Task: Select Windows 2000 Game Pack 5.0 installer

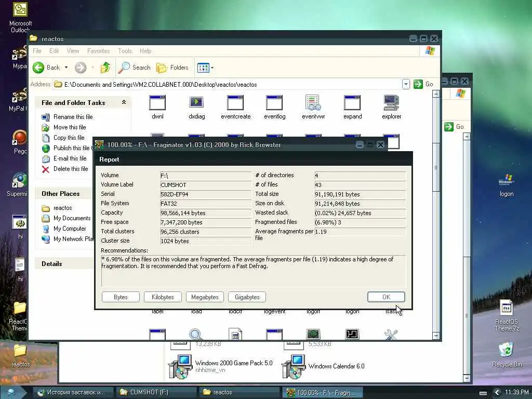Action: [x=220, y=366]
